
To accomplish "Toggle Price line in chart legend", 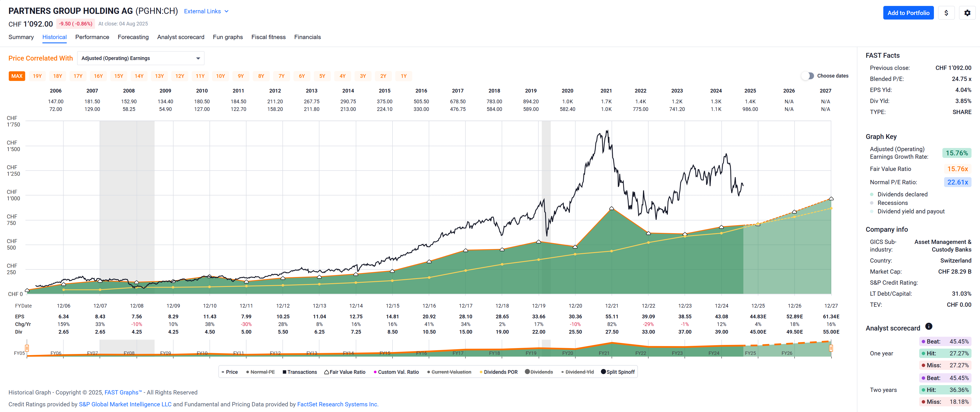I will pos(230,372).
